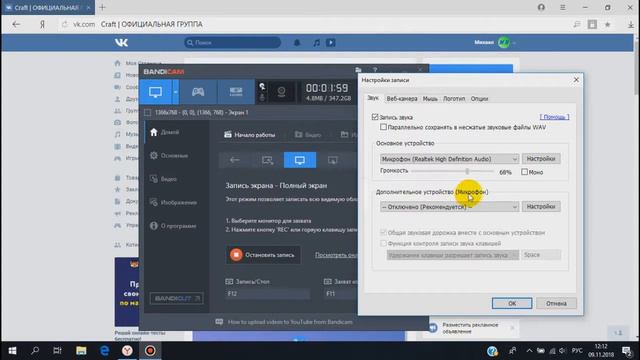
Task: Click Bandicam record icon in taskbar
Action: coord(150,351)
